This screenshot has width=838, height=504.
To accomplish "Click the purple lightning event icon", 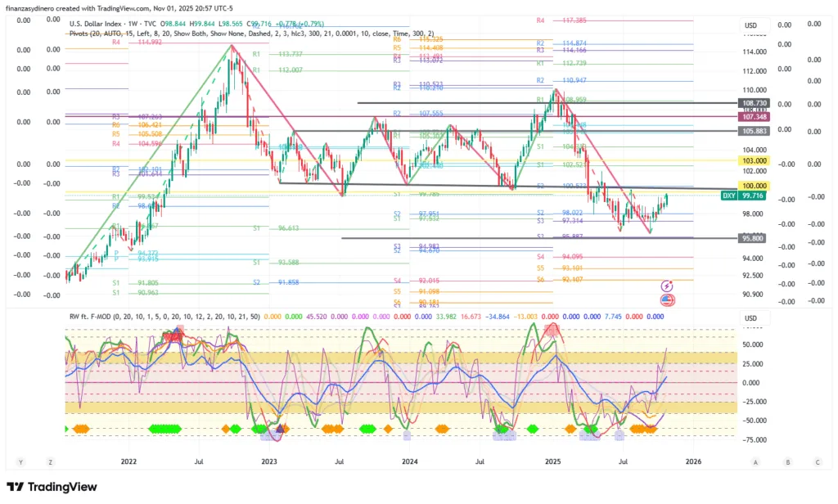I will click(666, 286).
